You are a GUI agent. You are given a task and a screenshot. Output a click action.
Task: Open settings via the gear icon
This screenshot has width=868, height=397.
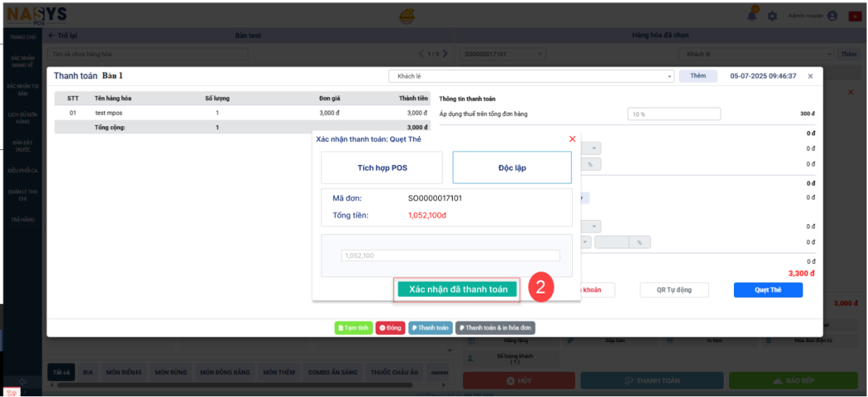pyautogui.click(x=772, y=16)
